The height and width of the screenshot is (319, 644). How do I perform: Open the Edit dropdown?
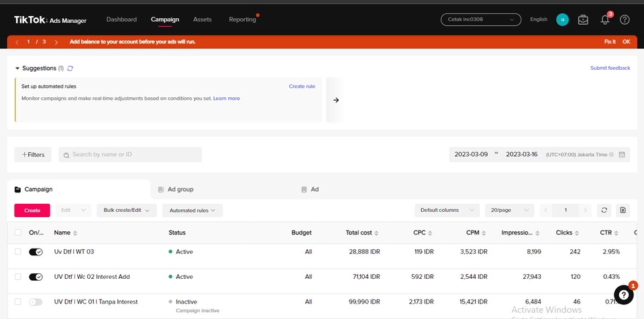(x=73, y=210)
